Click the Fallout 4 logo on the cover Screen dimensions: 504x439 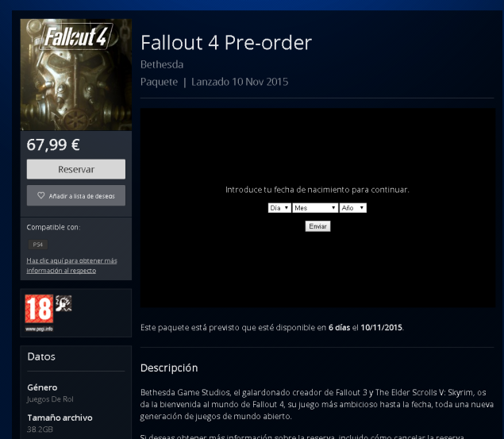tap(76, 37)
